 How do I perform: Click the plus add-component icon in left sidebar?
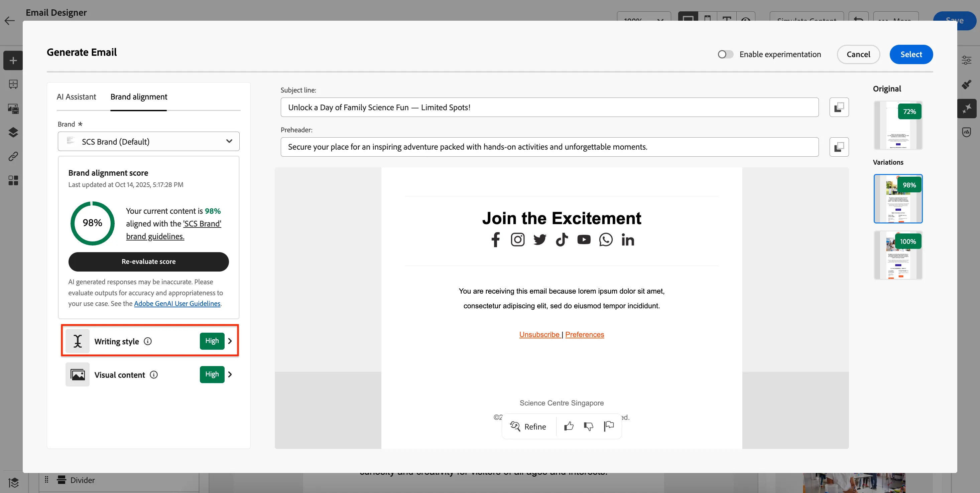[13, 60]
